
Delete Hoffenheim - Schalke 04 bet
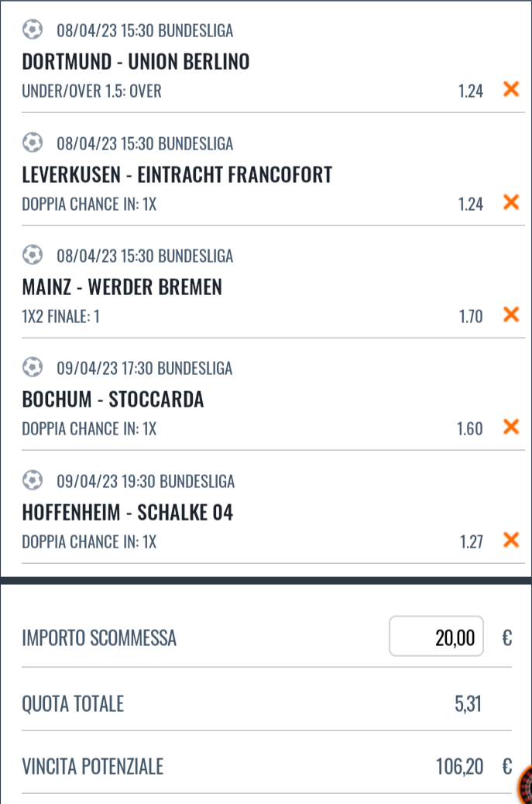pyautogui.click(x=511, y=539)
